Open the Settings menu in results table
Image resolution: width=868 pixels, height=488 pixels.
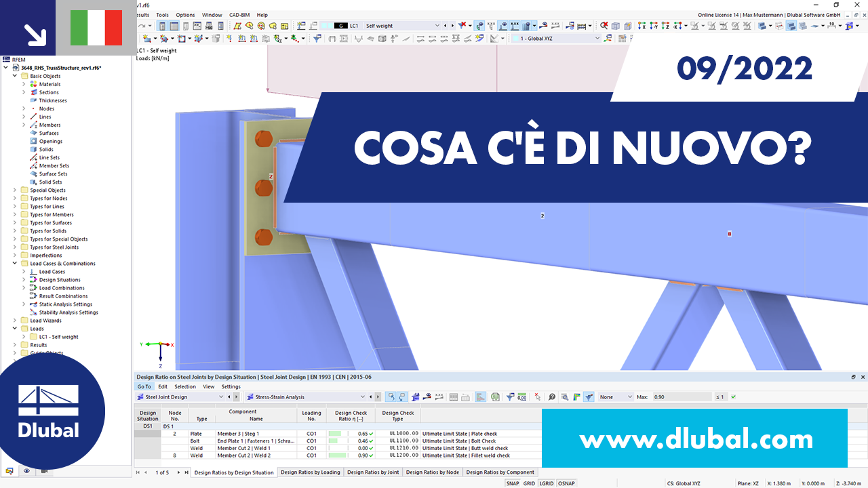point(231,387)
